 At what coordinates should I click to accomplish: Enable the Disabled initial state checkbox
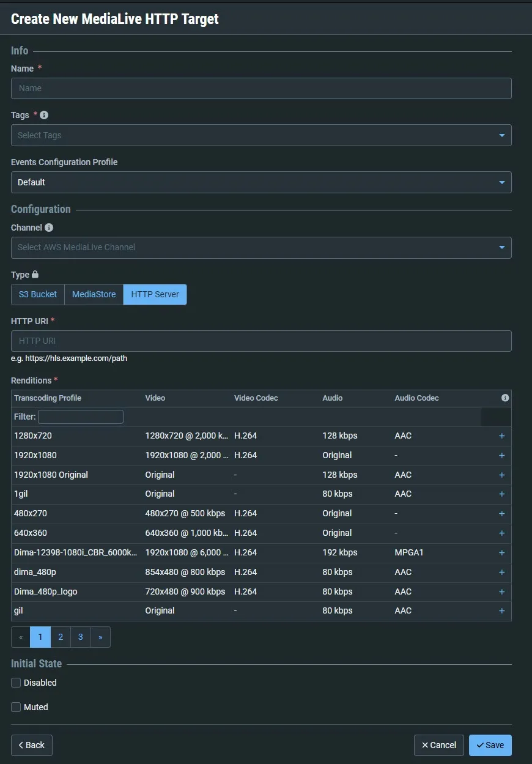tap(16, 683)
